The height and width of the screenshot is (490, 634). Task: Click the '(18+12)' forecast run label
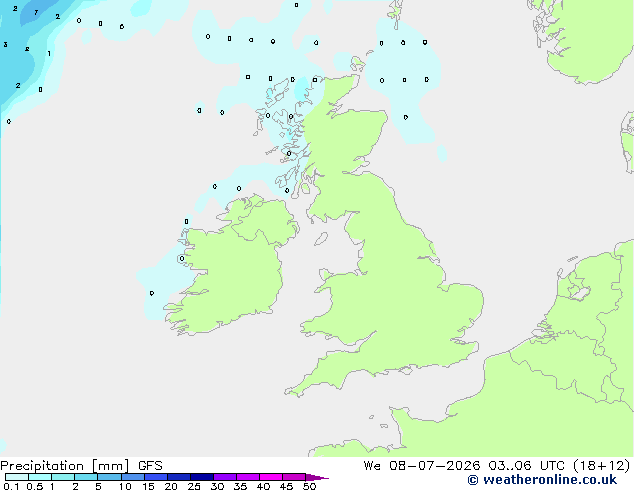601,465
